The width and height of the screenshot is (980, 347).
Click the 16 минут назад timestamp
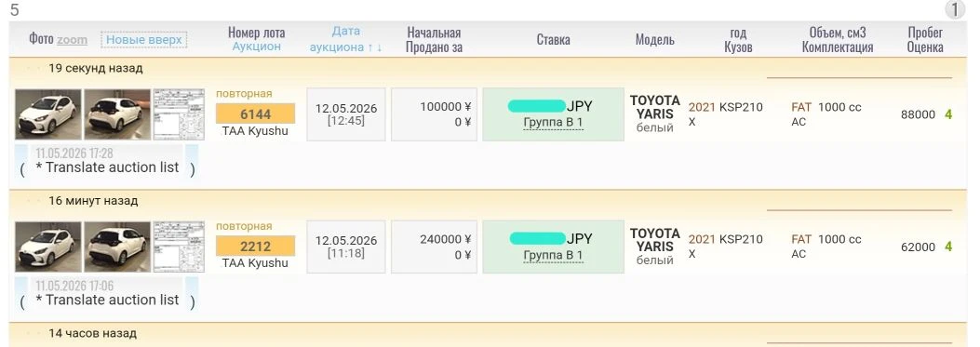pyautogui.click(x=93, y=201)
